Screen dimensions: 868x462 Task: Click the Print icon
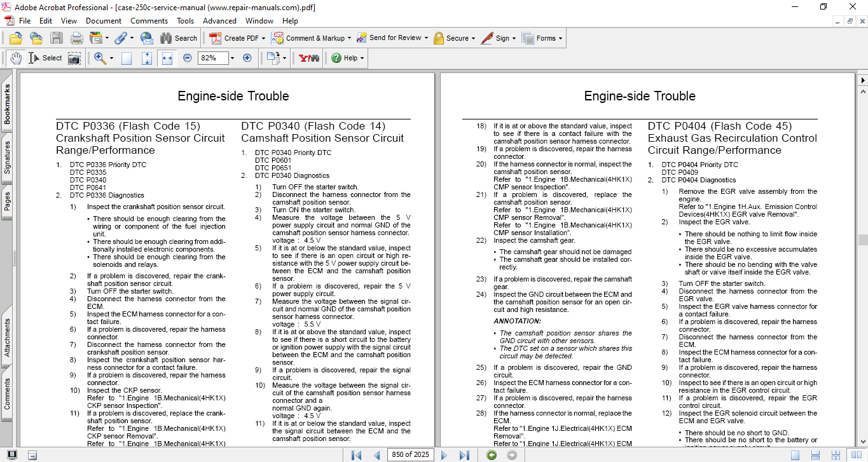coord(76,38)
